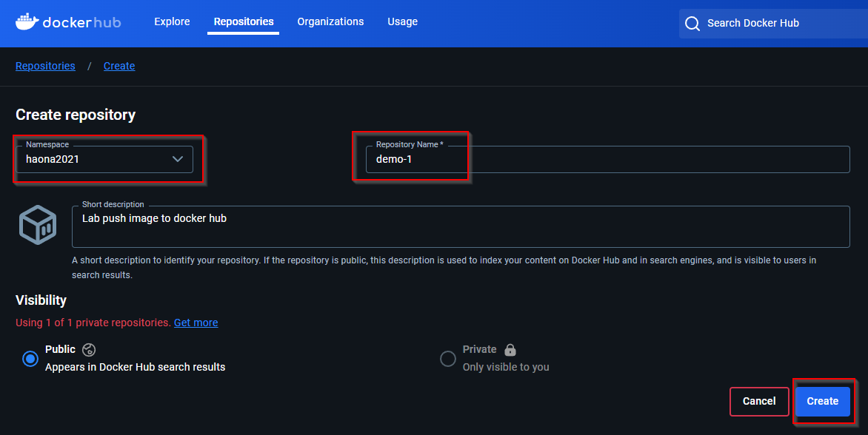Click the Create repository heading

(76, 115)
